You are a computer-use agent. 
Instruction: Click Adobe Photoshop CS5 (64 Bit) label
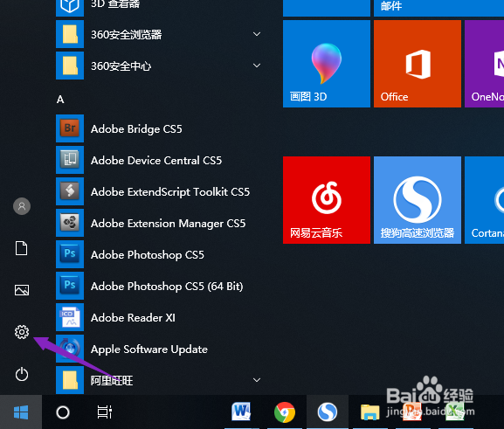coord(167,287)
